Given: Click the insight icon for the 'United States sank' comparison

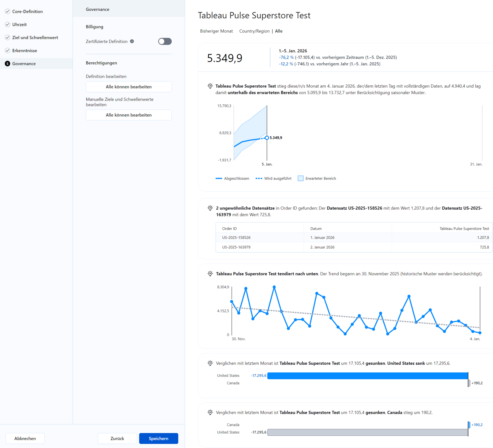Looking at the screenshot, I should (210, 363).
